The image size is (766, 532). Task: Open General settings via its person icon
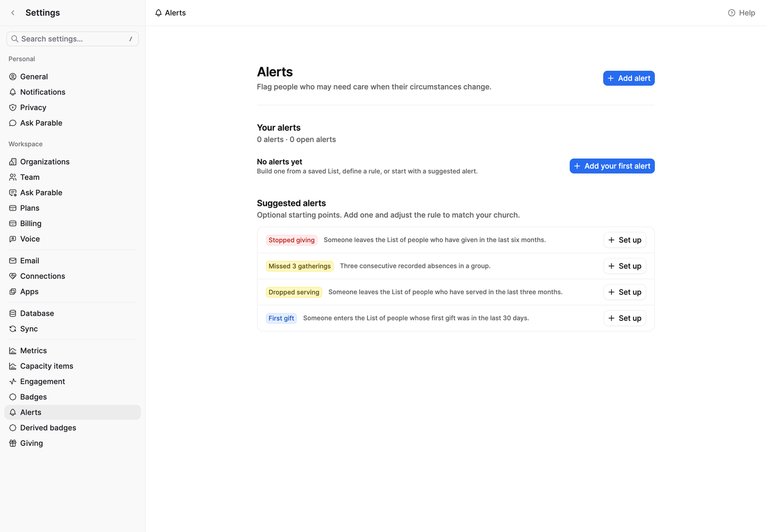coord(13,77)
